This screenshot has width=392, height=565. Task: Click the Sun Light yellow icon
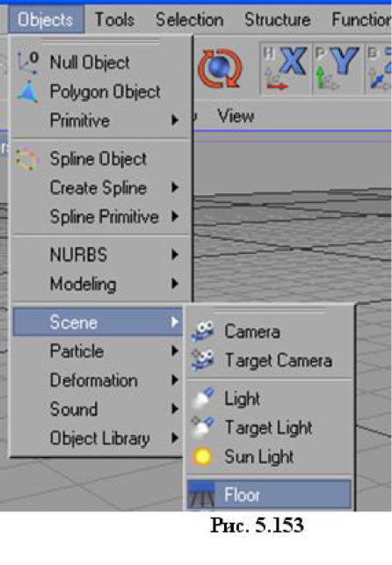(x=202, y=457)
